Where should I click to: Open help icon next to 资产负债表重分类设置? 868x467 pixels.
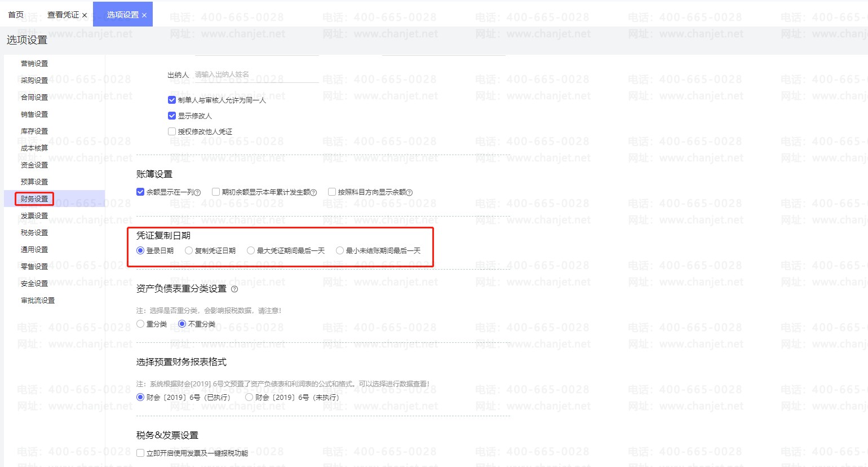pyautogui.click(x=234, y=289)
